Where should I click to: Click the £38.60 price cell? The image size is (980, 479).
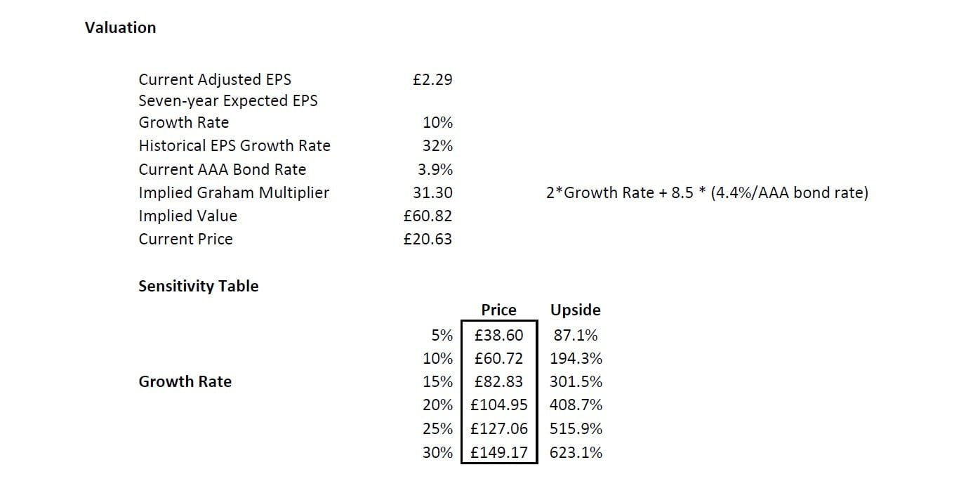tap(498, 335)
